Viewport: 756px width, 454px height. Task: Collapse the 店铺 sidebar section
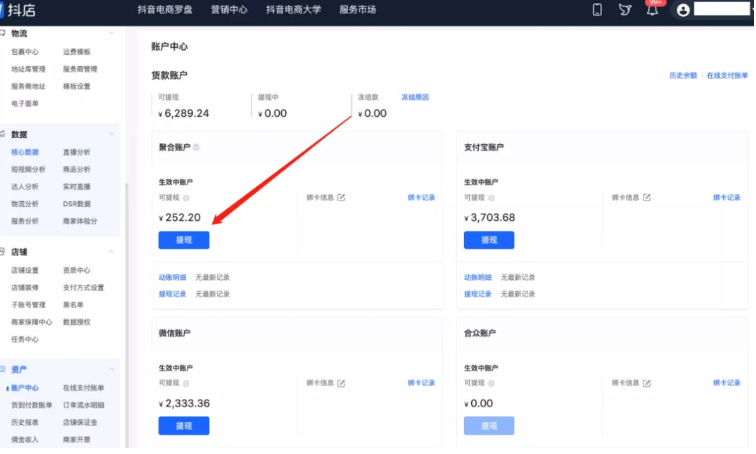coord(111,252)
